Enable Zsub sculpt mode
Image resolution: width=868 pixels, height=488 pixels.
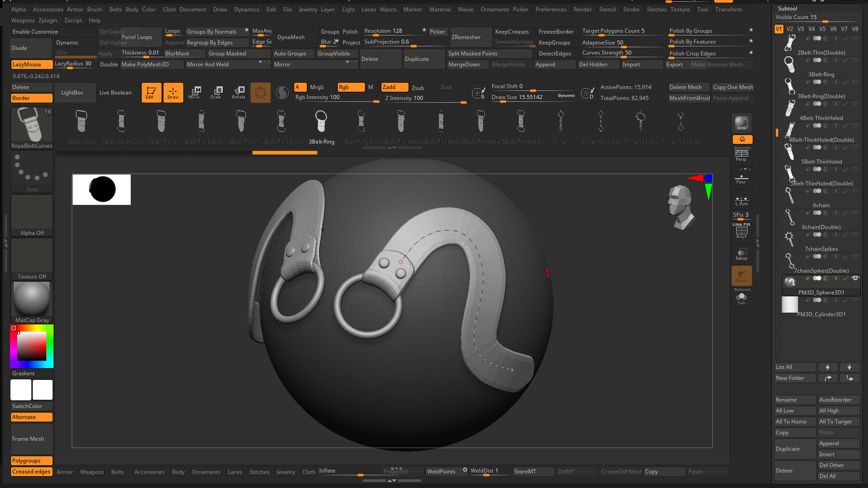pos(418,88)
